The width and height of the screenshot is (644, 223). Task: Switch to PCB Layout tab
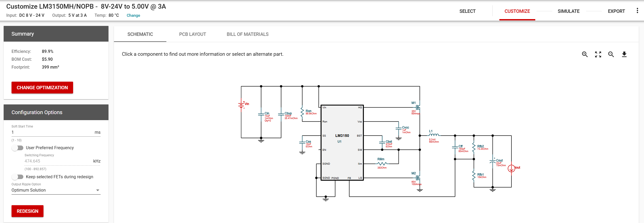[193, 34]
